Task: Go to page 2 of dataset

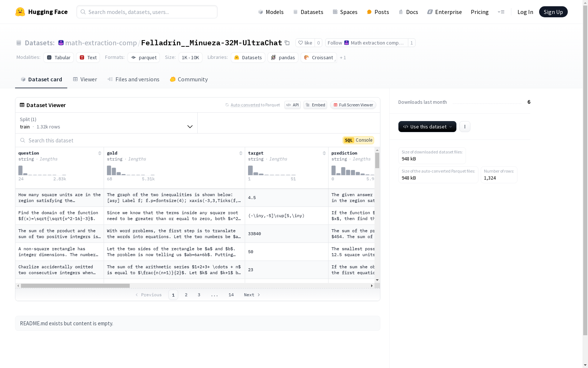Action: [x=186, y=295]
